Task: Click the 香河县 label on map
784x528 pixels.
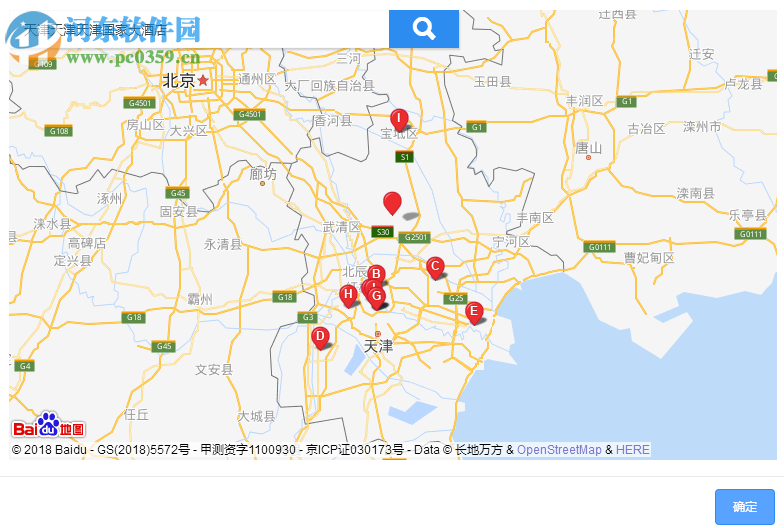Action: coord(333,120)
